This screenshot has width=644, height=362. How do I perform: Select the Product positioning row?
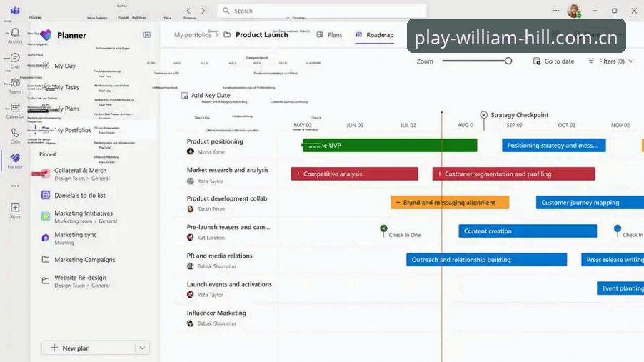point(215,141)
